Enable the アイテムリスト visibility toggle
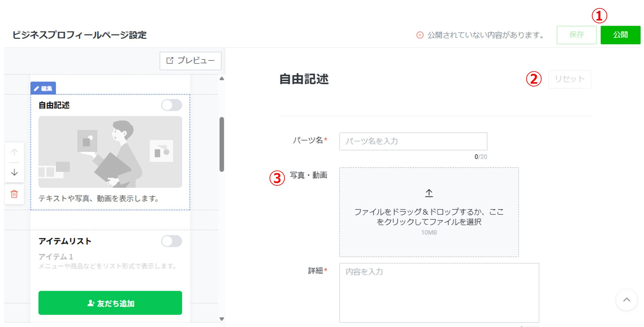 172,241
